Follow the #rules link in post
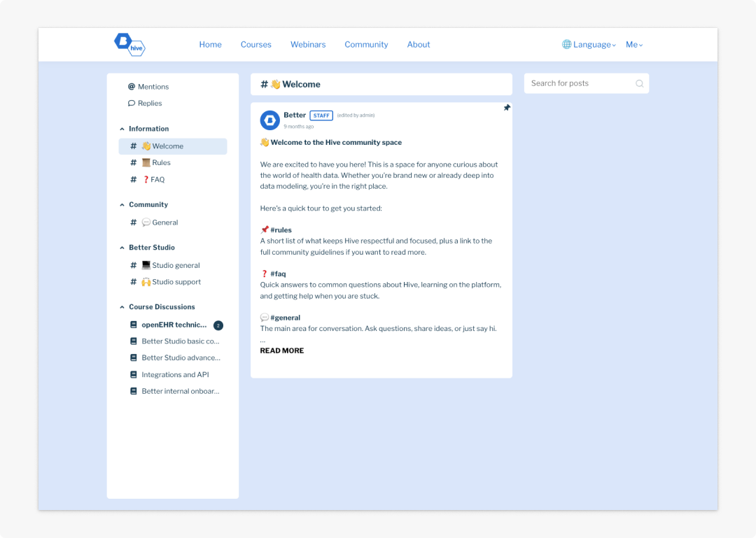Screen dimensions: 756x538 [x=281, y=230]
